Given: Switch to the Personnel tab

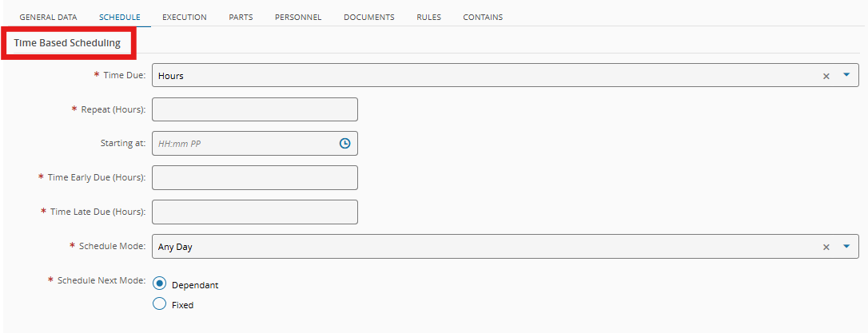Looking at the screenshot, I should click(x=298, y=17).
